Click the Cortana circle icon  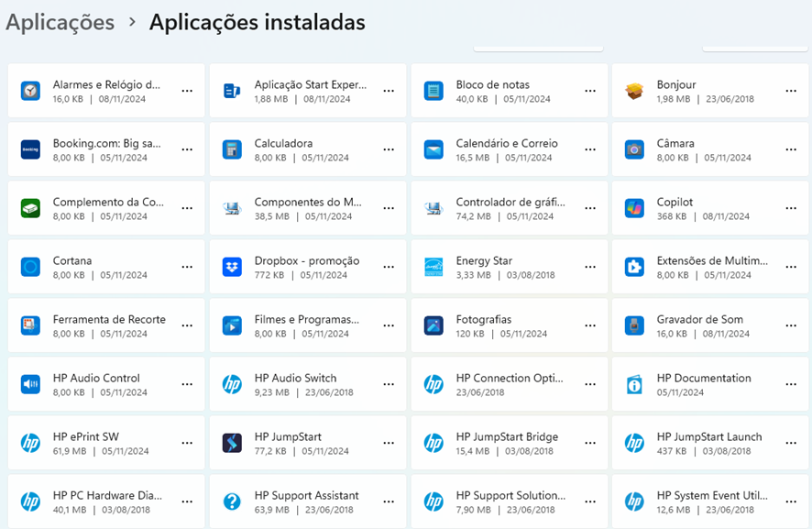coord(30,267)
